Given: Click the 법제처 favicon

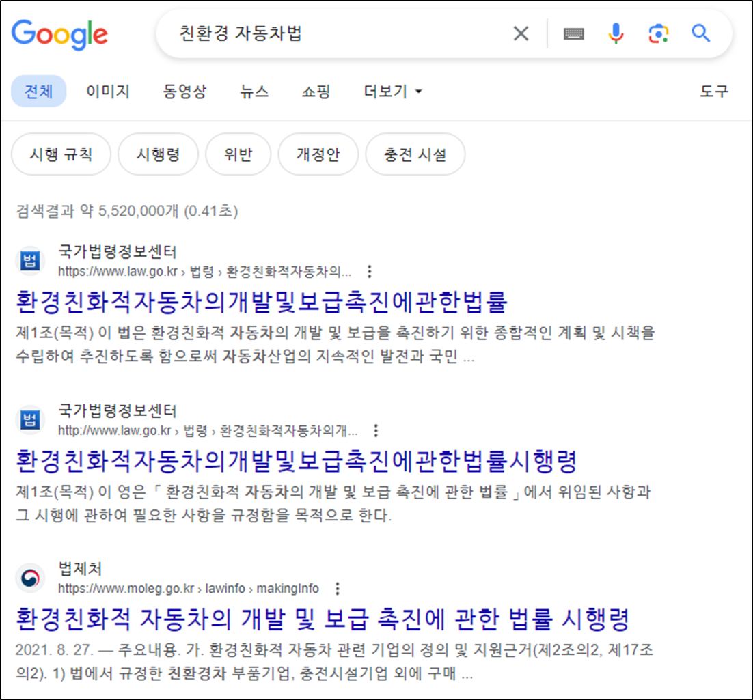Looking at the screenshot, I should click(30, 578).
